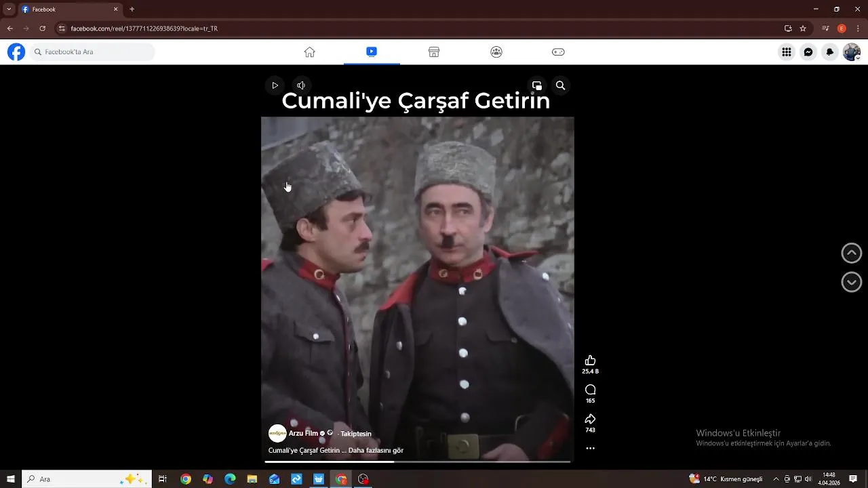Click the reel title Cumali'ye Çarşaf Getirin
Viewport: 868px width, 488px height.
click(416, 100)
